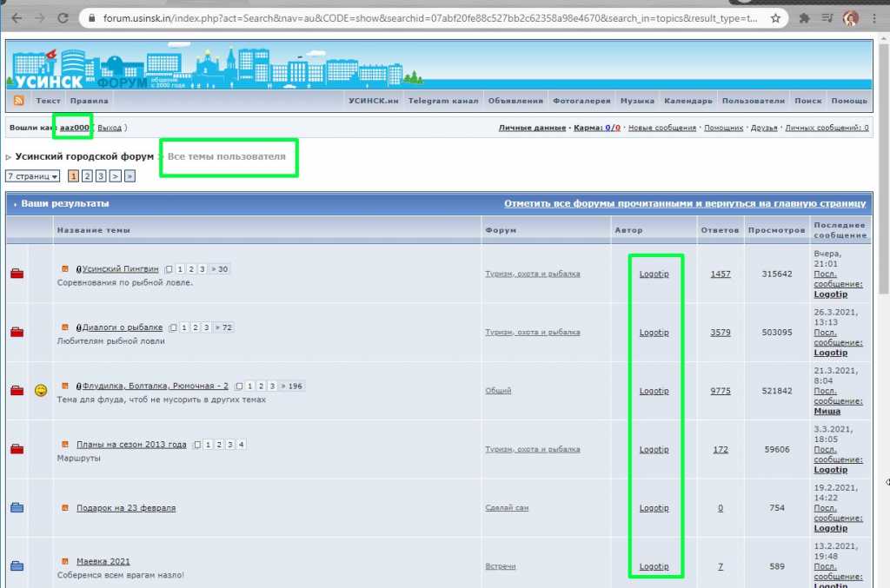Viewport: 890px width, 588px height.
Task: Open the Поиск menu item
Action: (807, 101)
